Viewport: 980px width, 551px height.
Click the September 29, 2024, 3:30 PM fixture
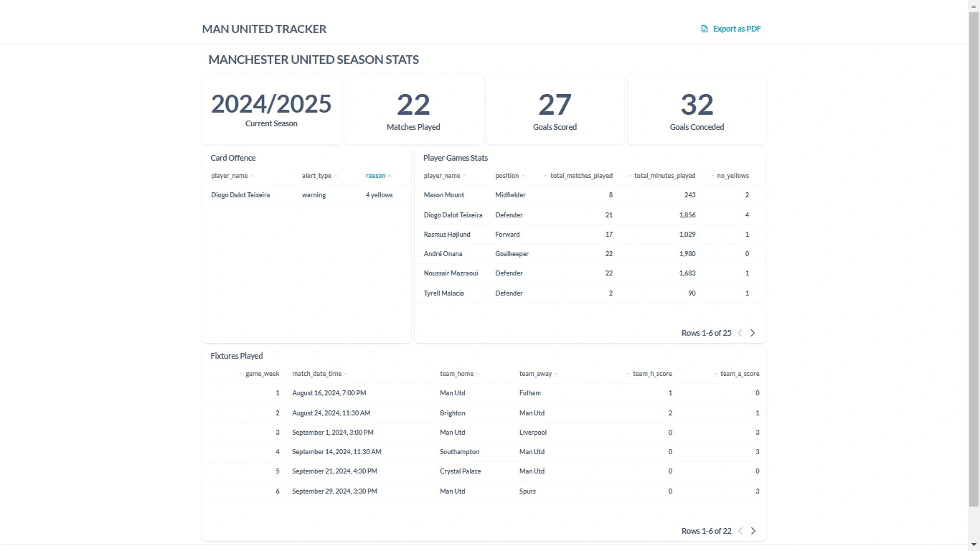pyautogui.click(x=334, y=491)
